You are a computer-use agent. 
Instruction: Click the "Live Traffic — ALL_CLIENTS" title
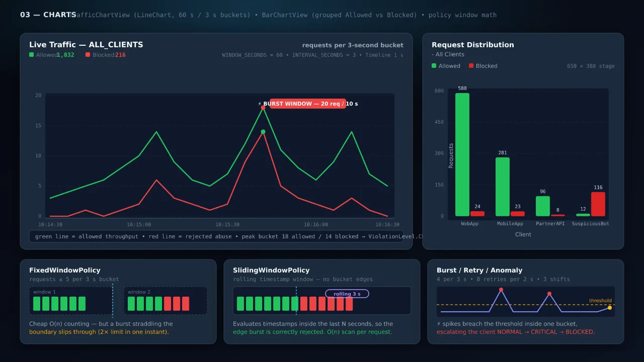click(86, 45)
